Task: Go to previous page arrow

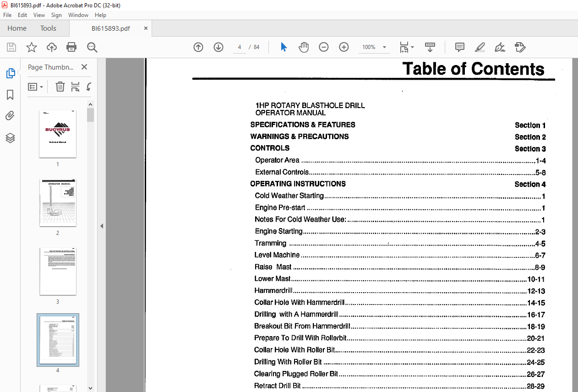Action: click(198, 47)
